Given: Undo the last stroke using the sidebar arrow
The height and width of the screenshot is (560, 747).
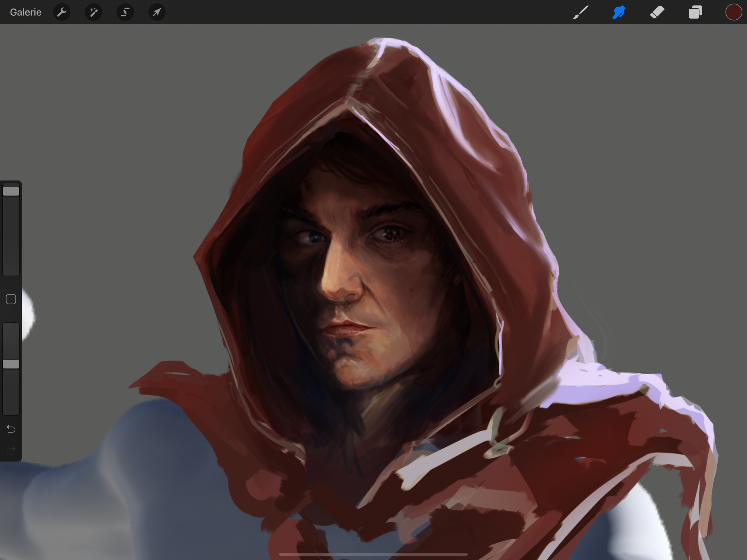Looking at the screenshot, I should pyautogui.click(x=11, y=429).
